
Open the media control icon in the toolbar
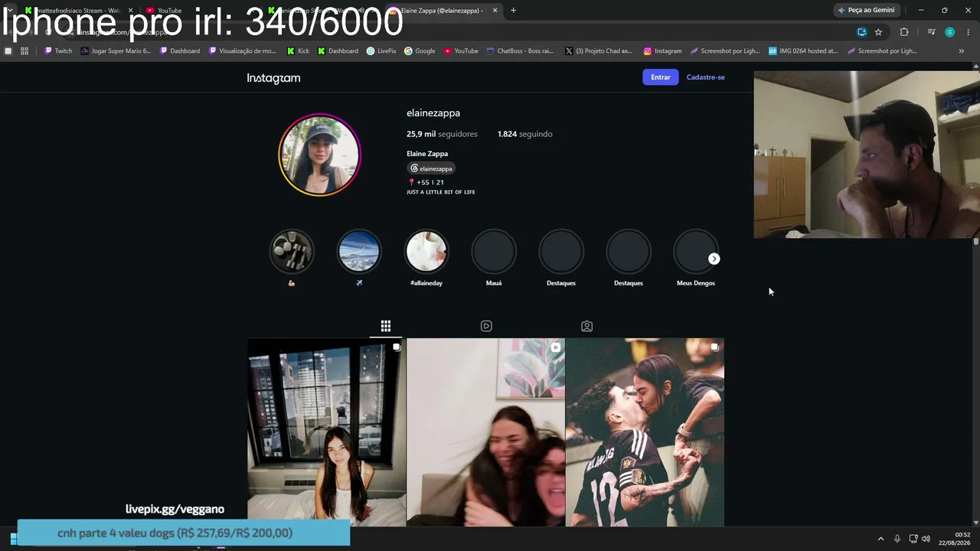pos(931,32)
